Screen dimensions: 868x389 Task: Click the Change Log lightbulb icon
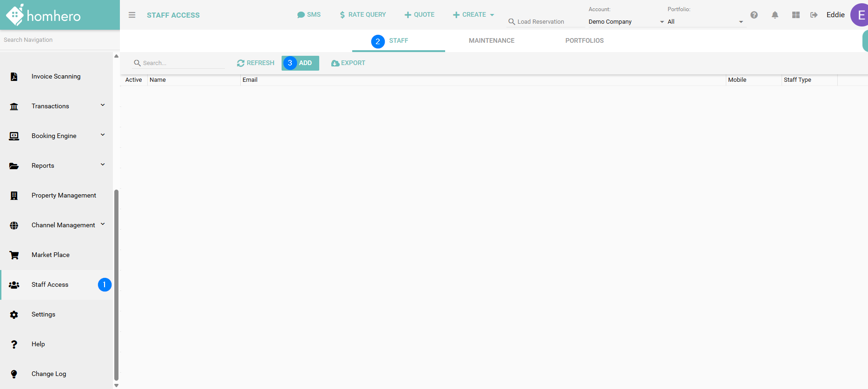pos(14,374)
